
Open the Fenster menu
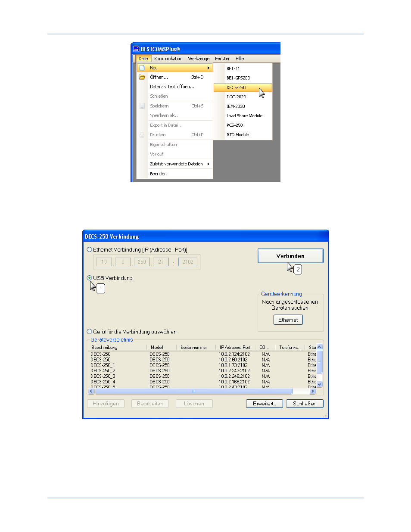point(222,59)
